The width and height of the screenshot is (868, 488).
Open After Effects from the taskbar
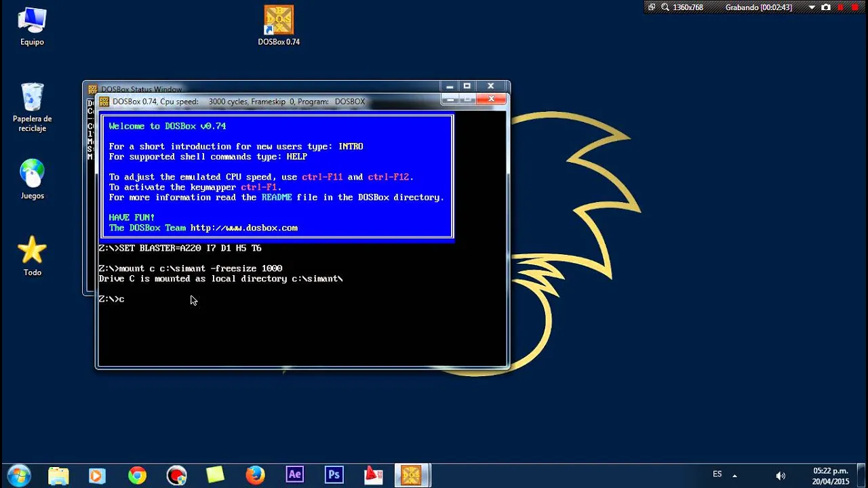[294, 475]
